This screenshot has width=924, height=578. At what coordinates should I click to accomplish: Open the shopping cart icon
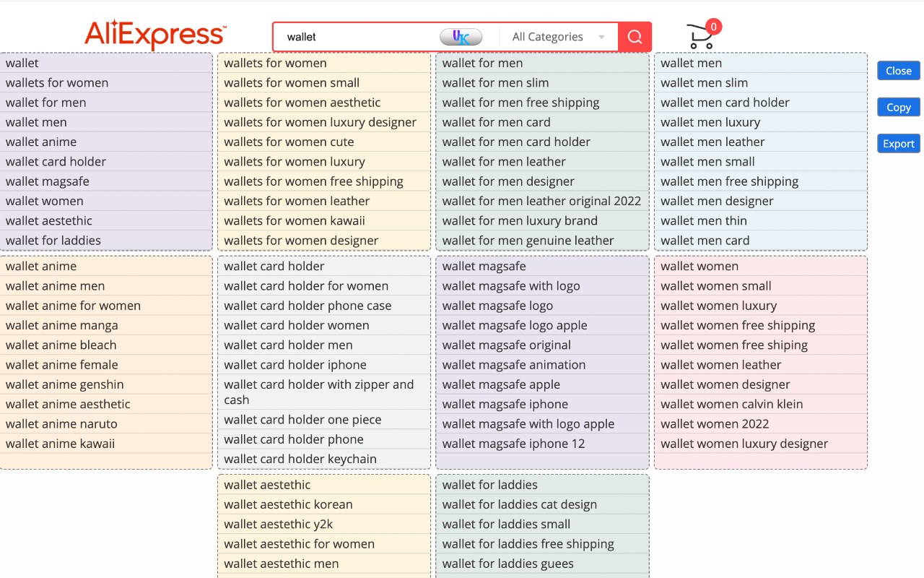pos(702,34)
